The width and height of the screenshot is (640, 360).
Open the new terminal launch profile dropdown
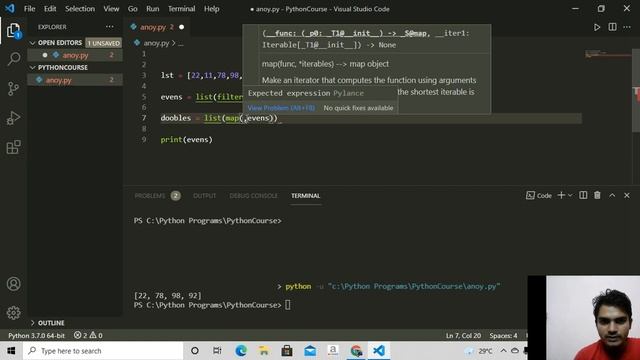[570, 196]
